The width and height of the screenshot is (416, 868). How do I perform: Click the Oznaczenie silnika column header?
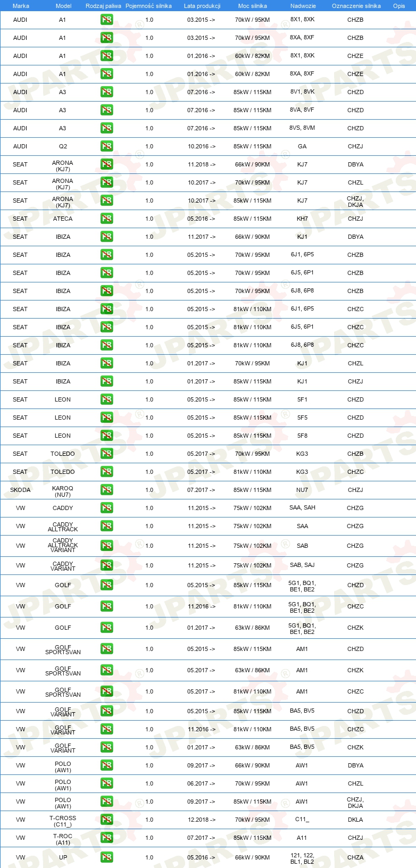point(356,6)
